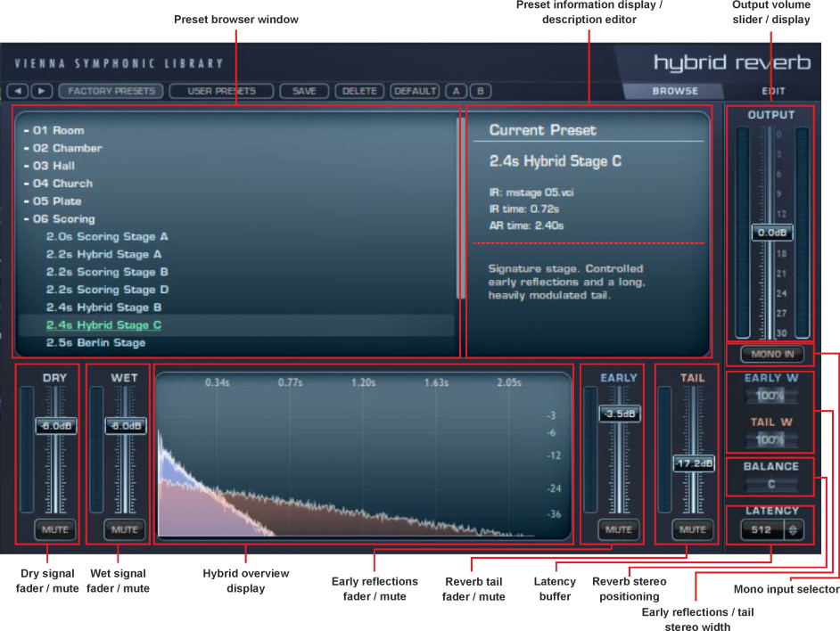
Task: Click the Latency buffer value 512
Action: point(762,529)
